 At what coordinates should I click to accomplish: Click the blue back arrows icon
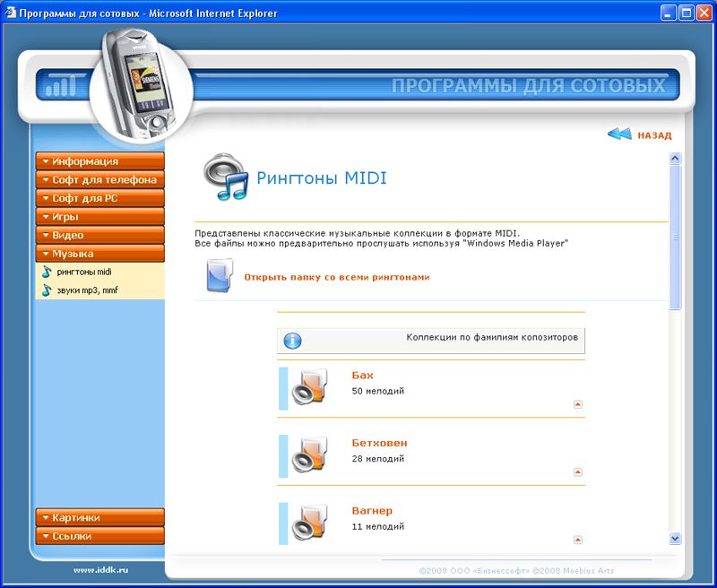(619, 134)
